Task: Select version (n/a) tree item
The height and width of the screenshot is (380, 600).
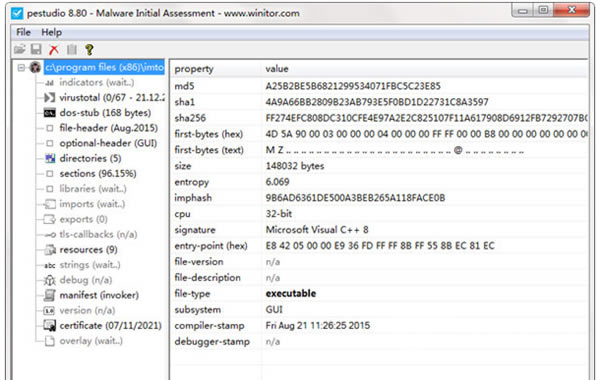Action: [x=87, y=311]
